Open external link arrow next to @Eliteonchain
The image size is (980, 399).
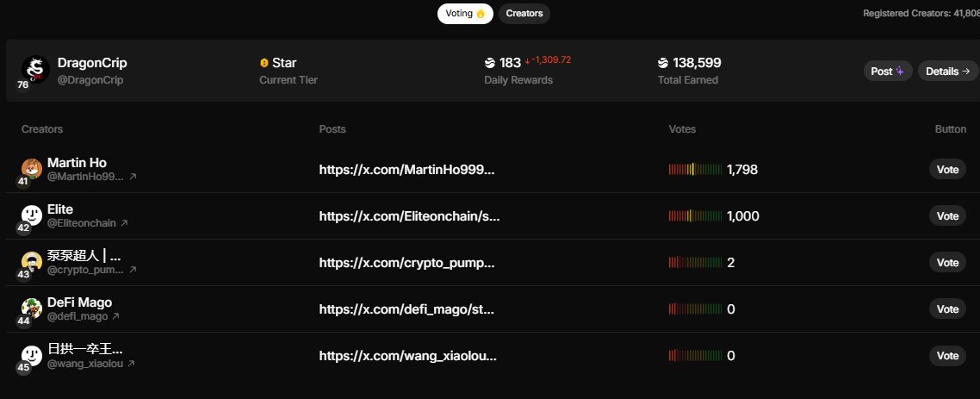pyautogui.click(x=124, y=223)
